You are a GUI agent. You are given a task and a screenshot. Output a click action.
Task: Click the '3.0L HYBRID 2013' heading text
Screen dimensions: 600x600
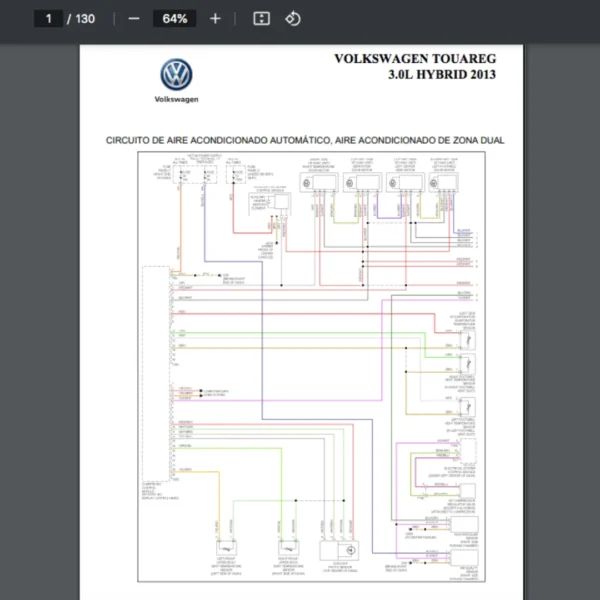point(442,74)
